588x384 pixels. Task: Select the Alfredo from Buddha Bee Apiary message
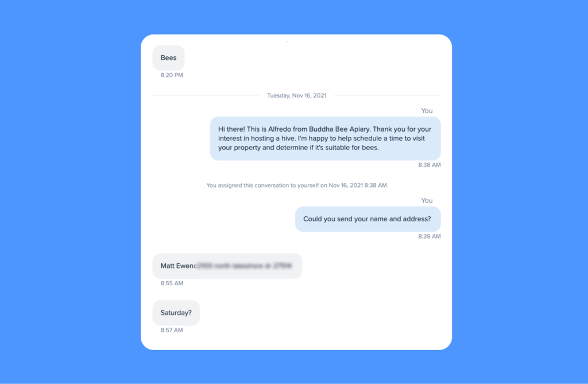pyautogui.click(x=325, y=139)
